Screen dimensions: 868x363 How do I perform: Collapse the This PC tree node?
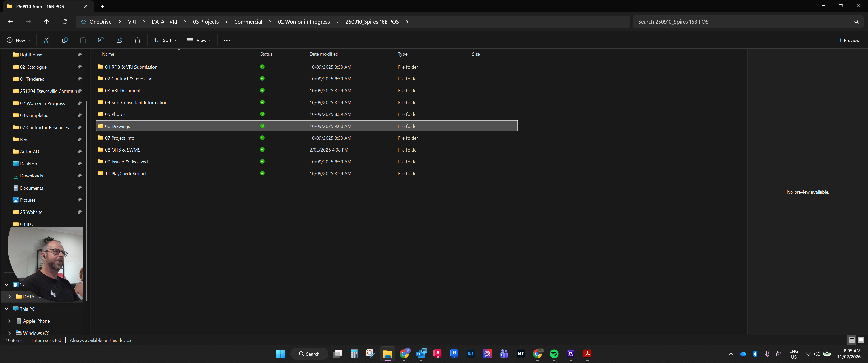click(x=6, y=309)
